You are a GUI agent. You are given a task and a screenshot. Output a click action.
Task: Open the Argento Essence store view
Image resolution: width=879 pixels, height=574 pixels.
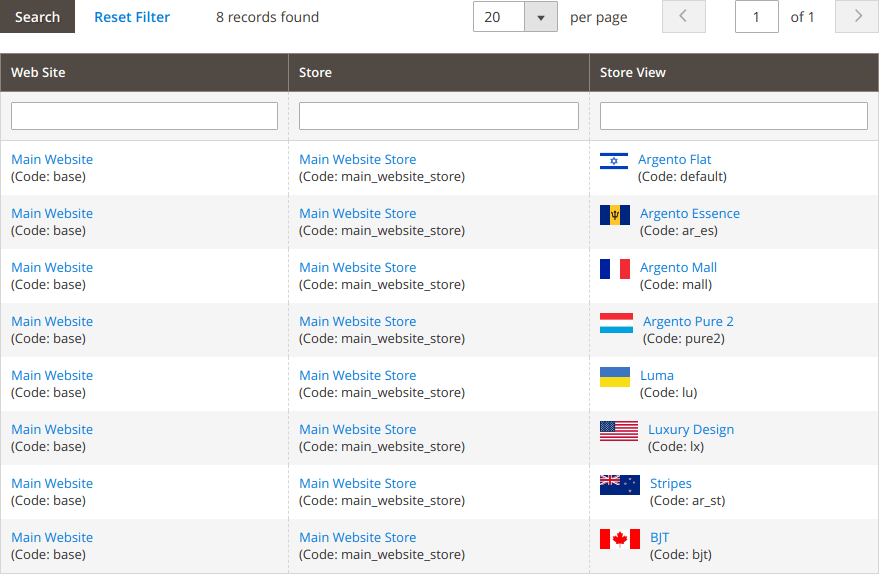point(690,214)
